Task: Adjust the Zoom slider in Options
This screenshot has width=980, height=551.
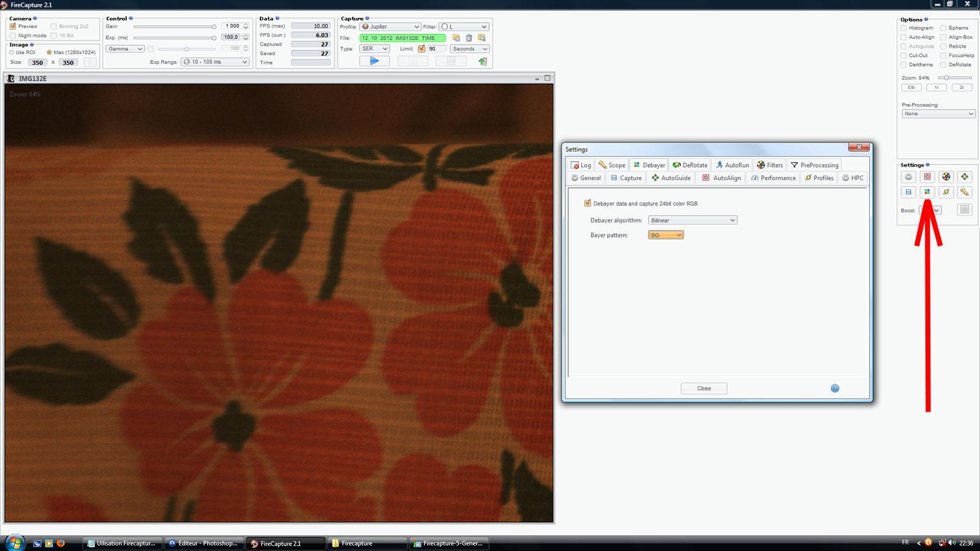Action: tap(955, 78)
